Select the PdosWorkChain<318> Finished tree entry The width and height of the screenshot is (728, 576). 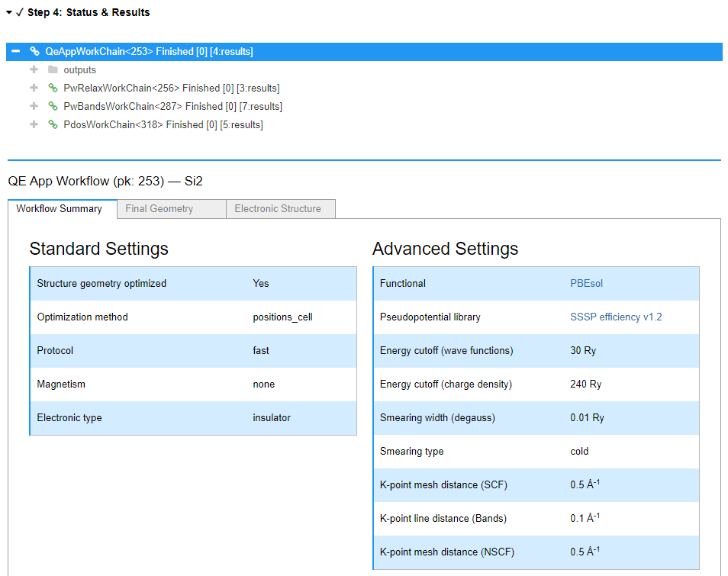pyautogui.click(x=163, y=124)
